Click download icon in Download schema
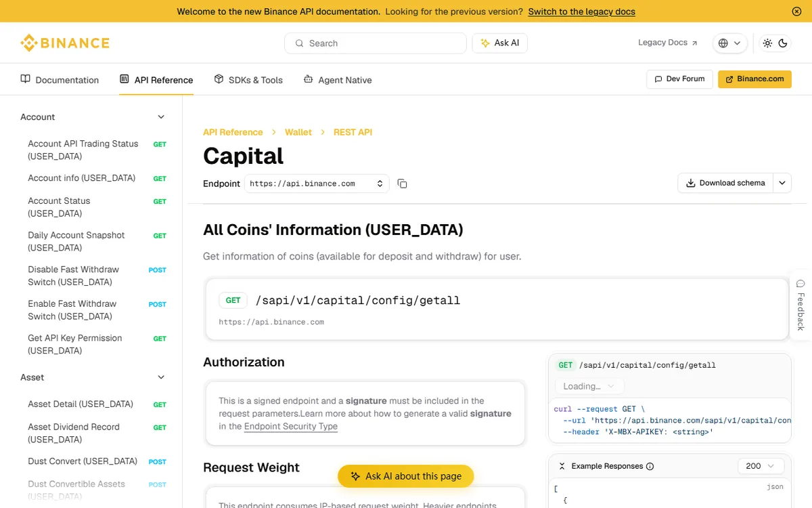This screenshot has width=812, height=508. [691, 183]
